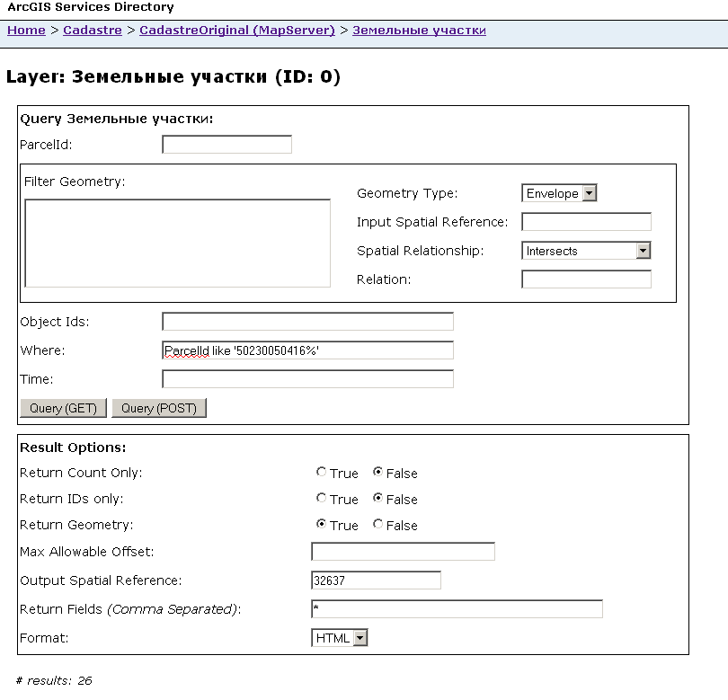The image size is (728, 700).
Task: Click the Output Spatial Reference field
Action: click(376, 580)
